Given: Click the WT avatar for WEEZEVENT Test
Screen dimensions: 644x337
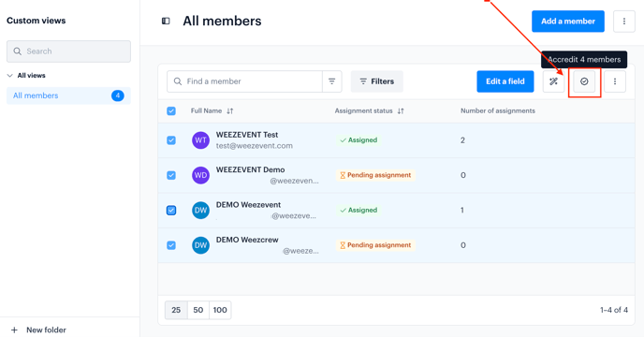Looking at the screenshot, I should pyautogui.click(x=201, y=140).
